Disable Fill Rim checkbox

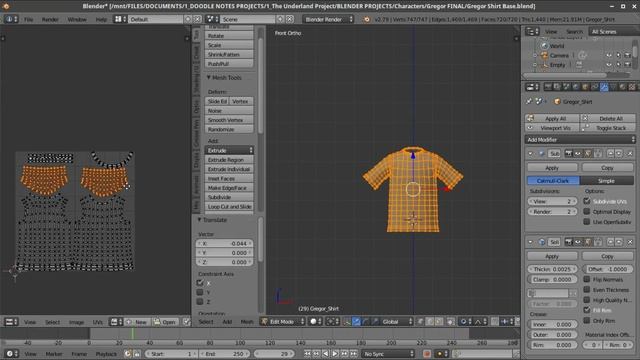click(x=587, y=310)
